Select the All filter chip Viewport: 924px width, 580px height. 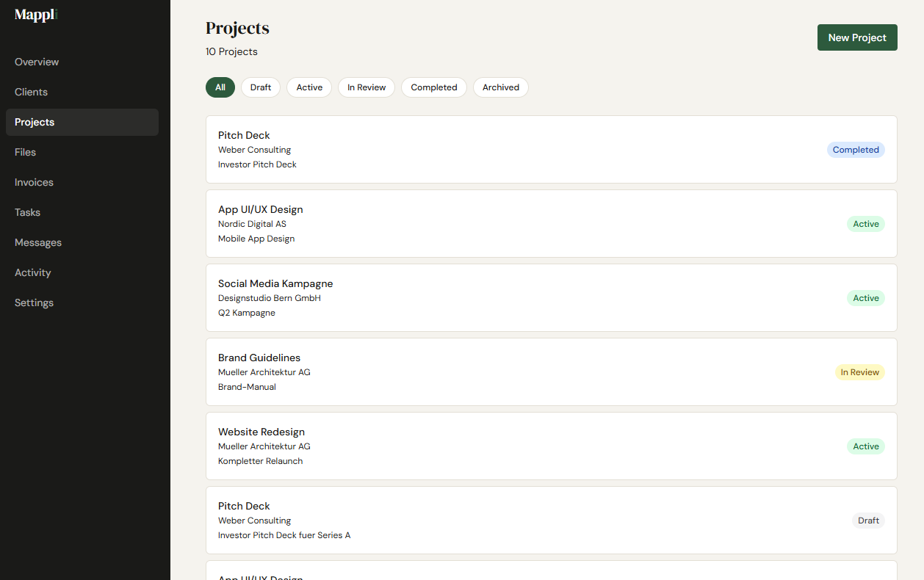pyautogui.click(x=220, y=87)
